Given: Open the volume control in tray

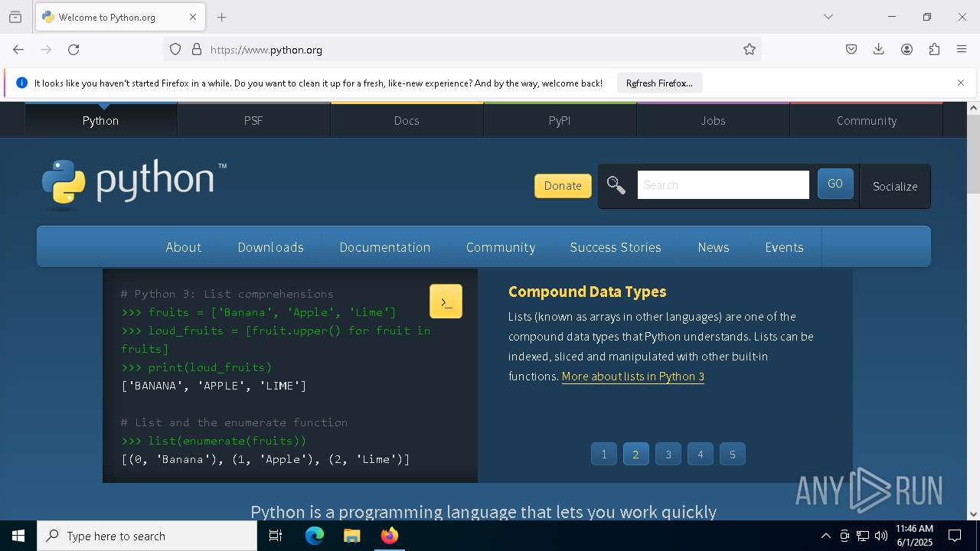Looking at the screenshot, I should tap(881, 536).
